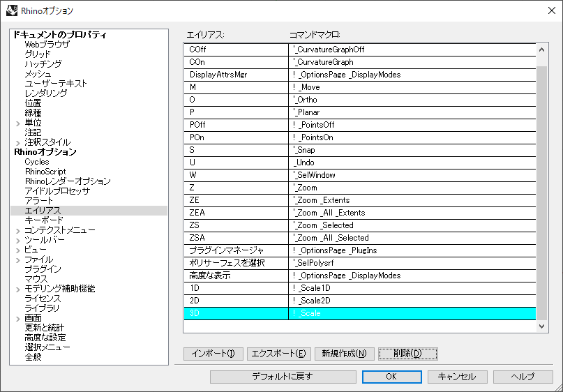Viewport: 563px width, 392px height.
Task: Click the ! _Scale2D macro cell
Action: (412, 301)
